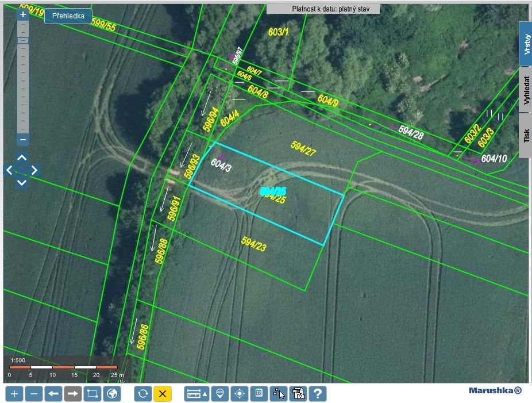Pan map right with the arrow control

coord(34,170)
